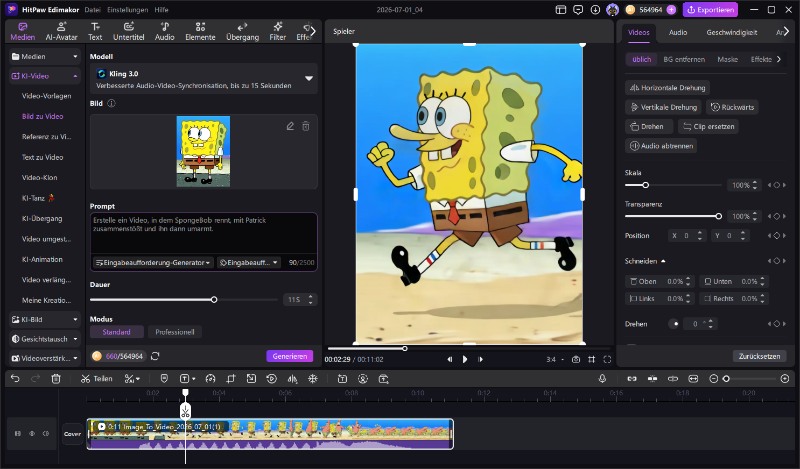Take a snapshot with camera icon in player
Screen dimensions: 800x469
576,359
